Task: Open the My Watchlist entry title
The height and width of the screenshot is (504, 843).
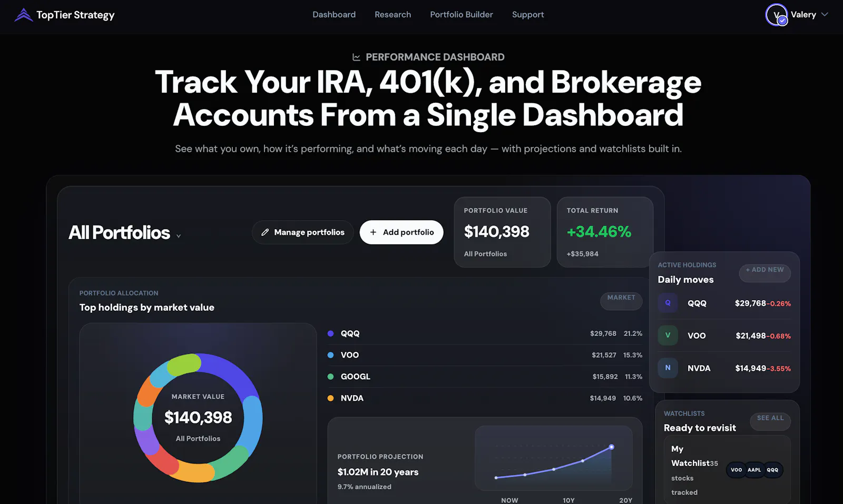Action: tap(691, 456)
